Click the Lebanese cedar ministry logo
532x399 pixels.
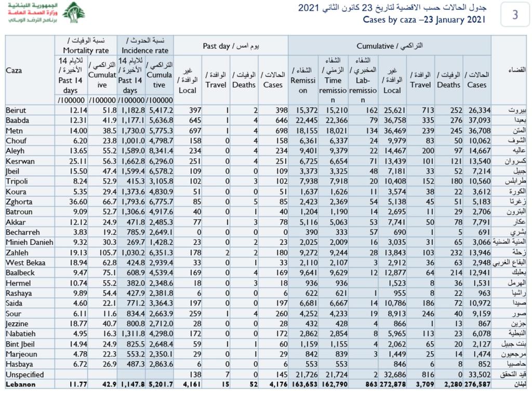pyautogui.click(x=74, y=12)
